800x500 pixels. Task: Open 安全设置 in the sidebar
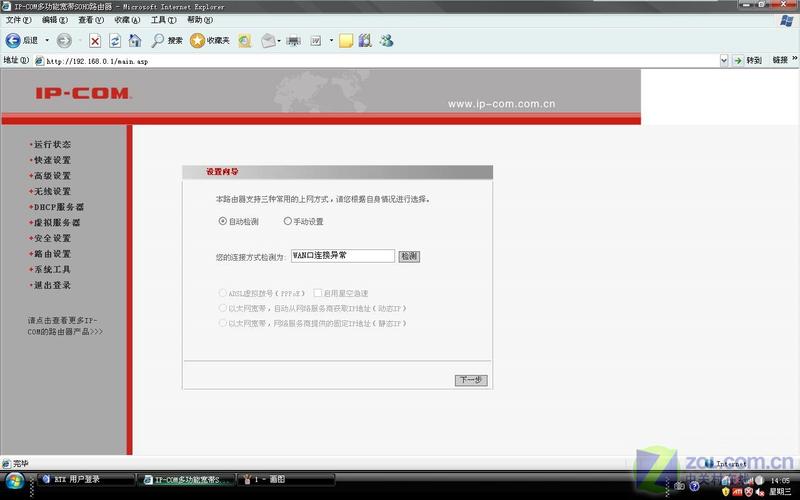tap(52, 238)
